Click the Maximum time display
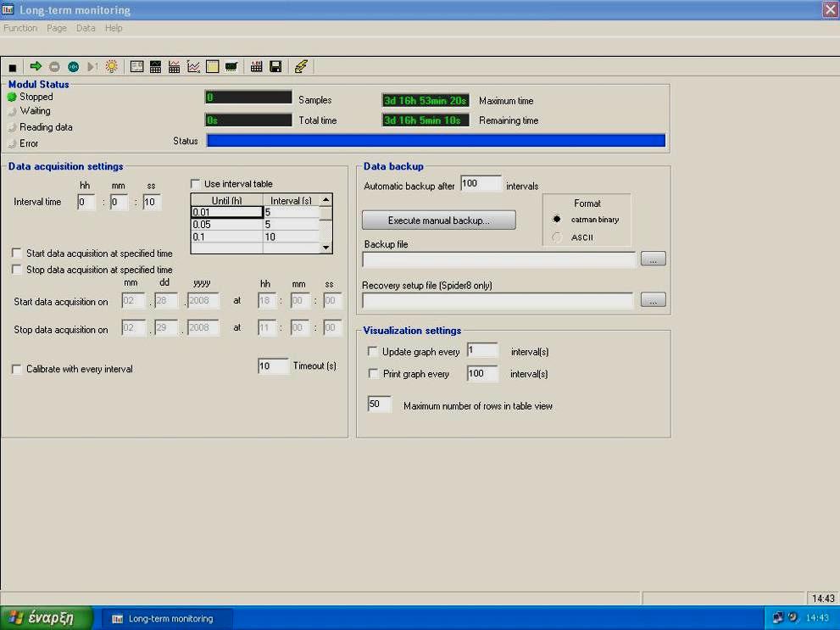 click(x=426, y=101)
